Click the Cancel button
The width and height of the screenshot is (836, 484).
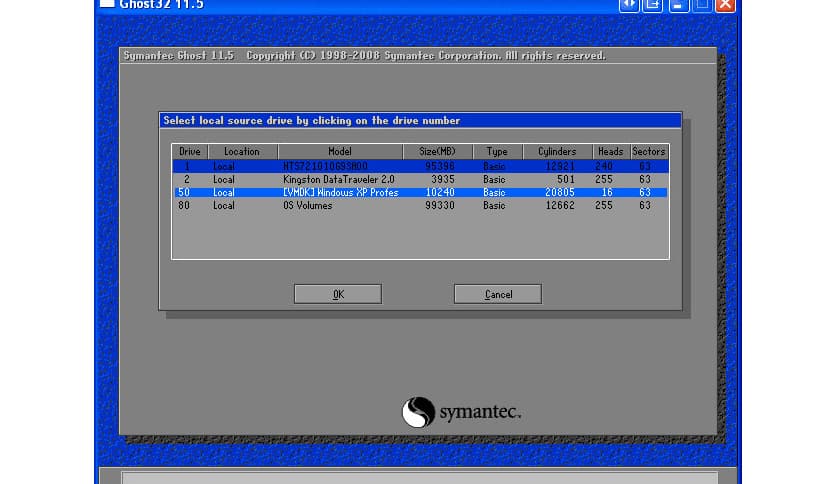[x=498, y=294]
